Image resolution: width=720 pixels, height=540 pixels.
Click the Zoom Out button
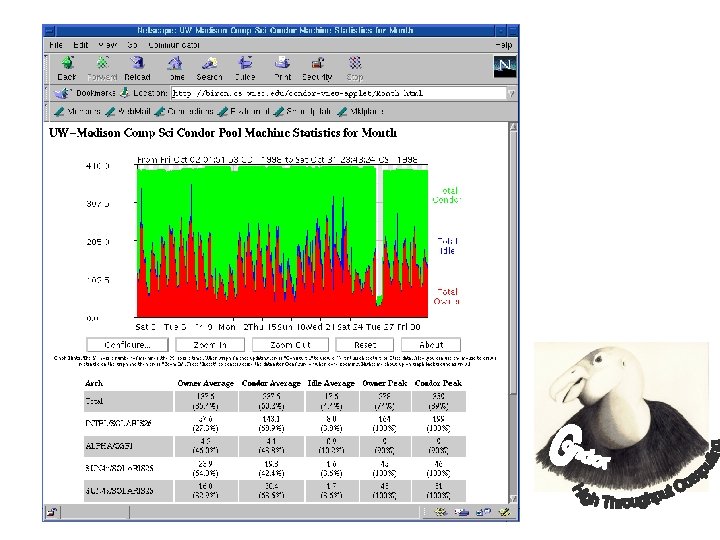290,345
